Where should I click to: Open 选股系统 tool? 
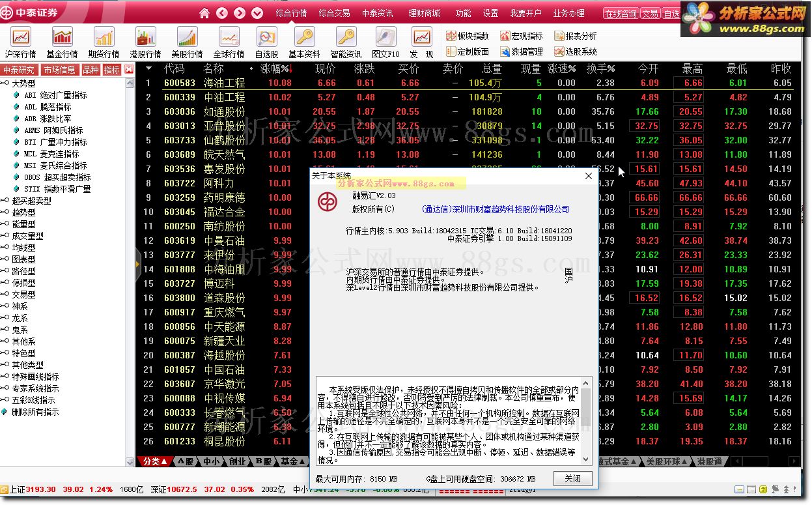click(x=576, y=51)
